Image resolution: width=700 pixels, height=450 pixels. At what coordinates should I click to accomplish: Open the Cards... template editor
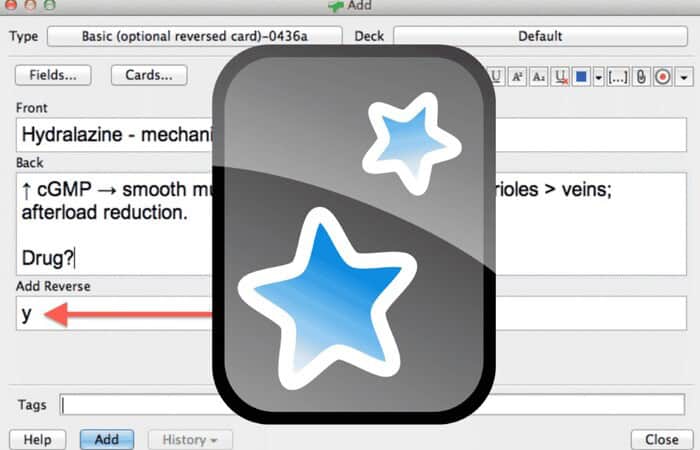click(x=149, y=75)
